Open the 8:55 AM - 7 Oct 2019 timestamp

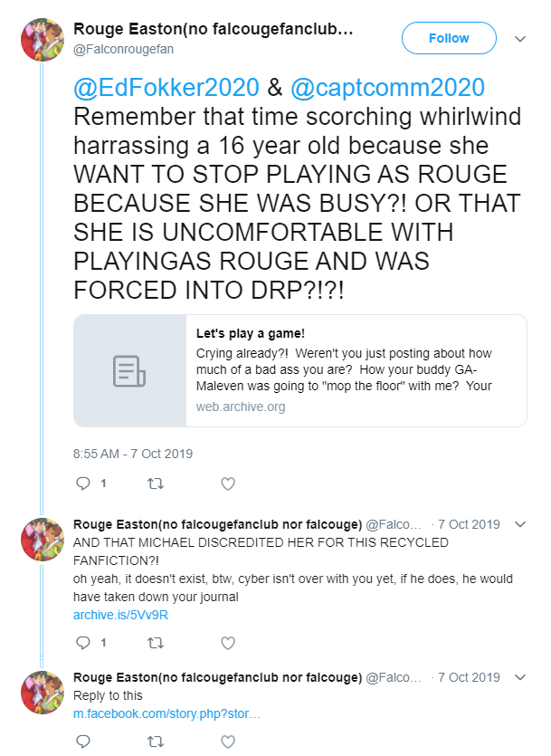pyautogui.click(x=133, y=454)
